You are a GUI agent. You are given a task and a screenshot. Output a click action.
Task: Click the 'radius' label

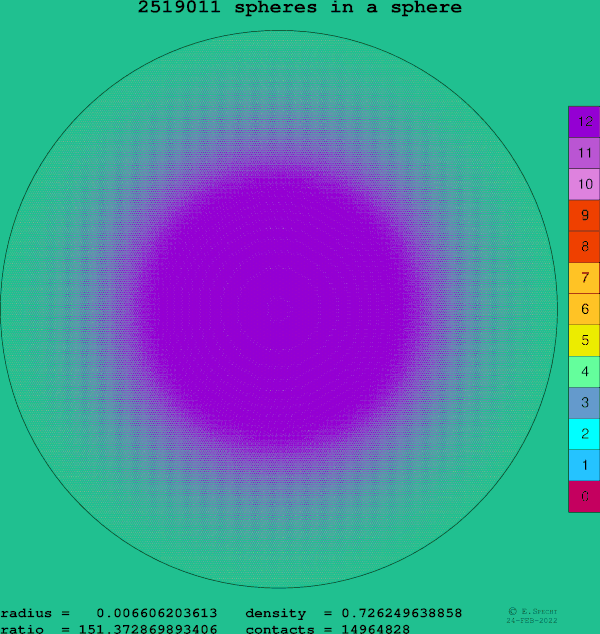click(26, 613)
